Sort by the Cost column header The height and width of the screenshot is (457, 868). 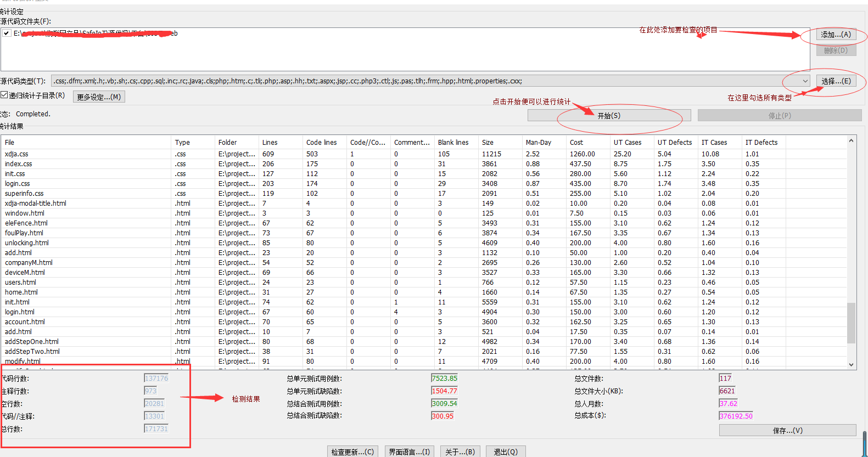click(588, 142)
